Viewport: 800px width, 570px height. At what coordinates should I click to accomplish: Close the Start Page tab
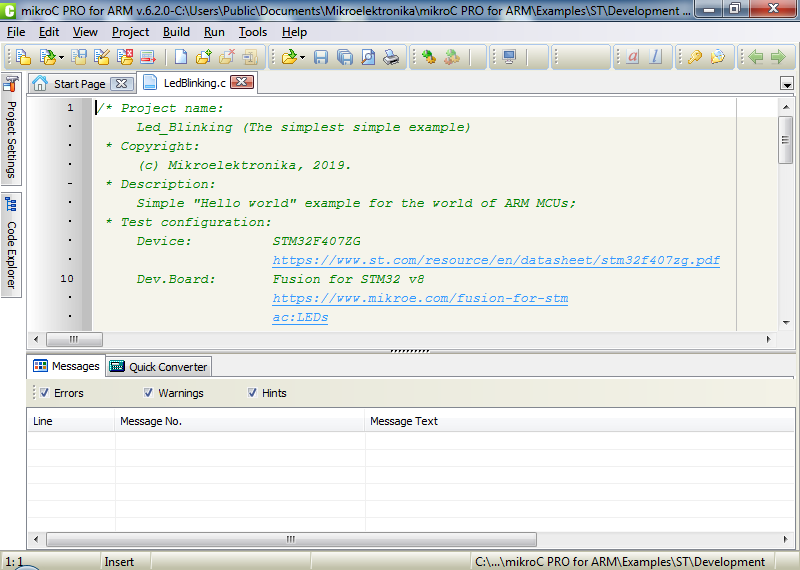tap(121, 84)
